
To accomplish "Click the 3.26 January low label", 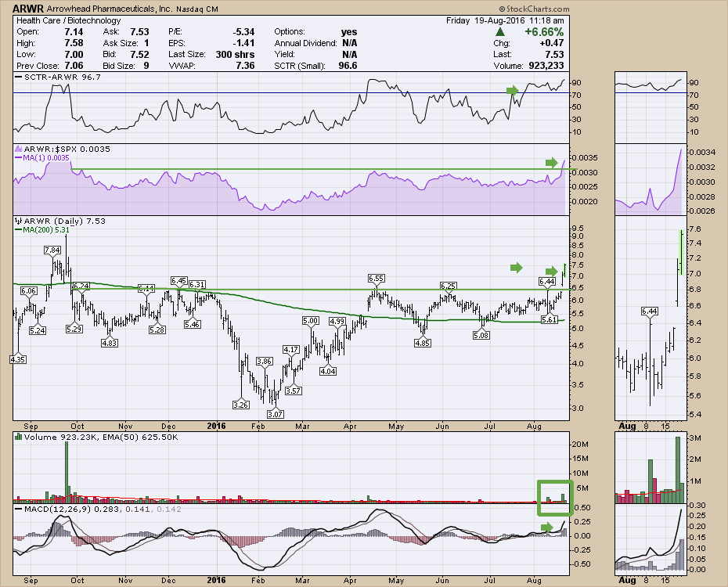I will (242, 405).
